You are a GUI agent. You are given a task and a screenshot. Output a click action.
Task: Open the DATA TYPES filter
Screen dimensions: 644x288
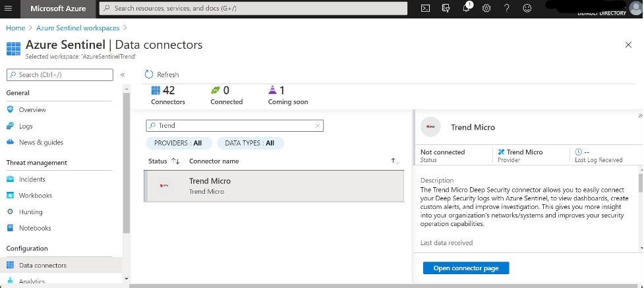pyautogui.click(x=250, y=143)
